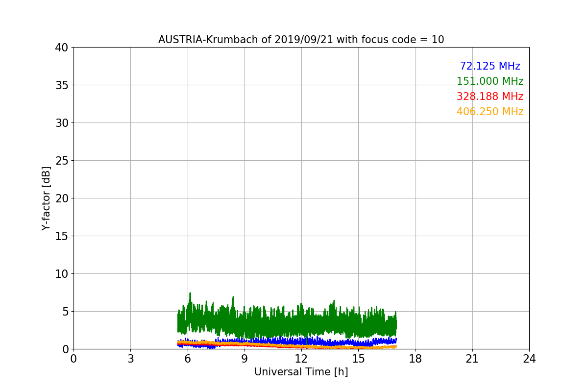Image resolution: width=588 pixels, height=392 pixels.
Task: Click the y-axis tick label 40
Action: (62, 48)
